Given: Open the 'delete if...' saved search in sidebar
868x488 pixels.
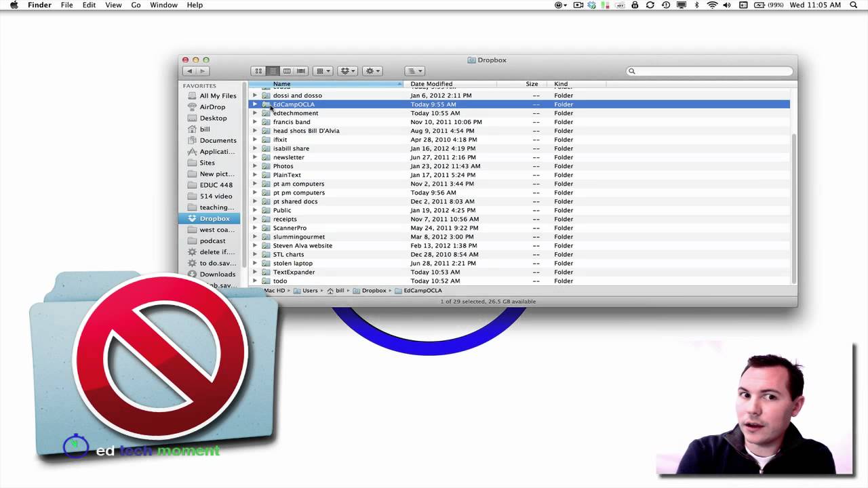Looking at the screenshot, I should click(x=212, y=252).
